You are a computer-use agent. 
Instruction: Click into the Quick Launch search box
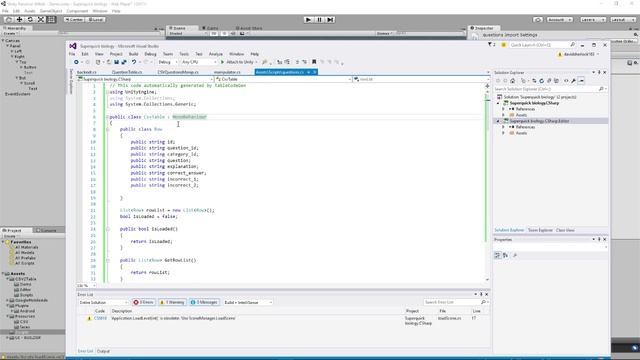pos(542,45)
